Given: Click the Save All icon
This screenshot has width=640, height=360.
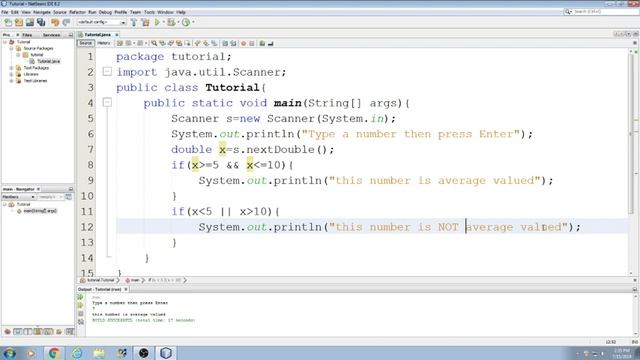Looking at the screenshot, I should [41, 22].
